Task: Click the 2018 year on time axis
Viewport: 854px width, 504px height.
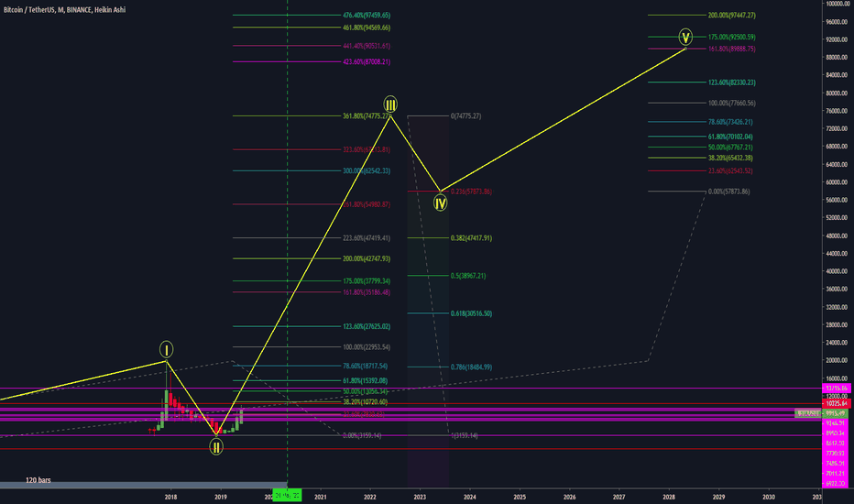Action: point(170,497)
